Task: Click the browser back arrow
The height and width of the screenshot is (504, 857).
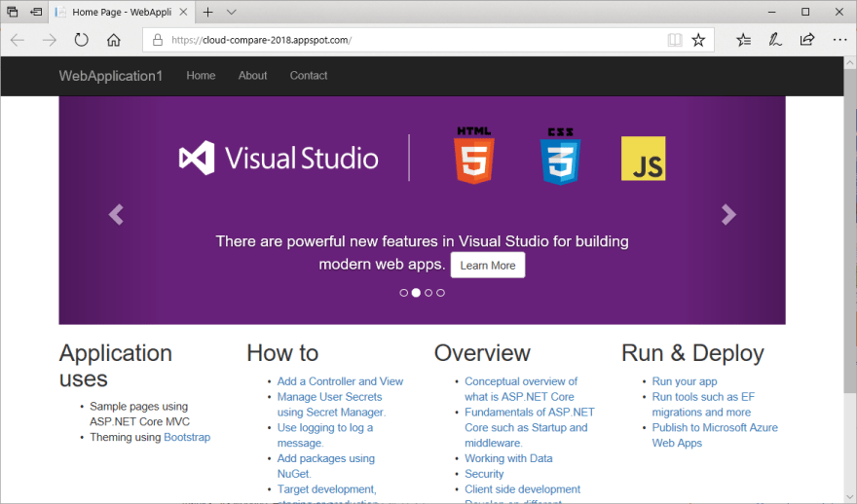Action: (18, 40)
